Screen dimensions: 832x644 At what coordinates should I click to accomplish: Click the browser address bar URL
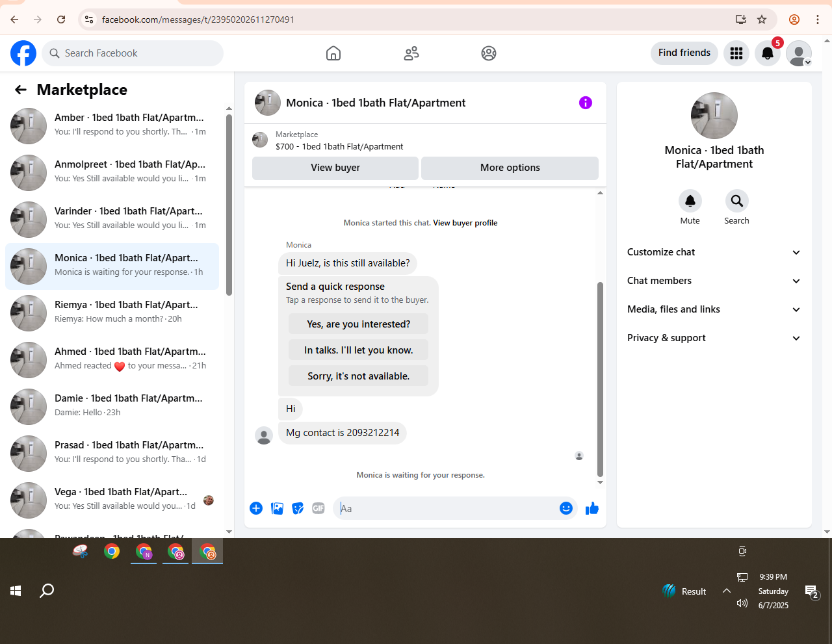pos(198,19)
